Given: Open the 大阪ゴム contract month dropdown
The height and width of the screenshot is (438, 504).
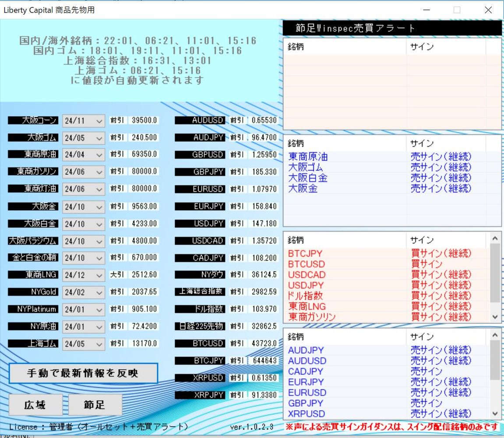Looking at the screenshot, I should coord(84,138).
